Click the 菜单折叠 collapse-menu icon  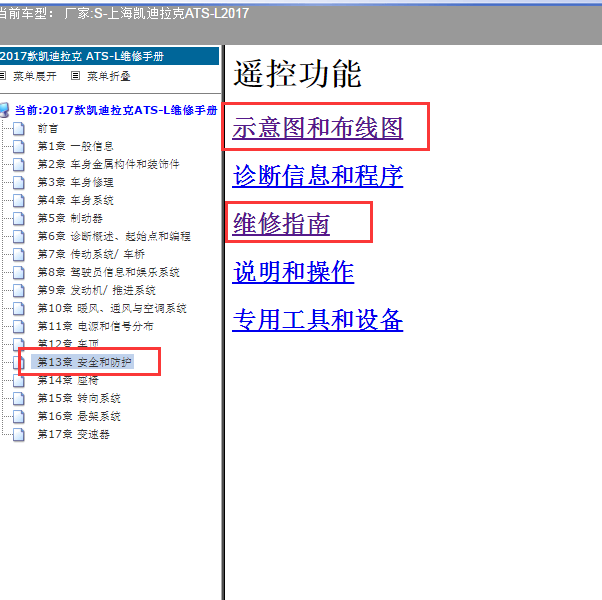[75, 76]
